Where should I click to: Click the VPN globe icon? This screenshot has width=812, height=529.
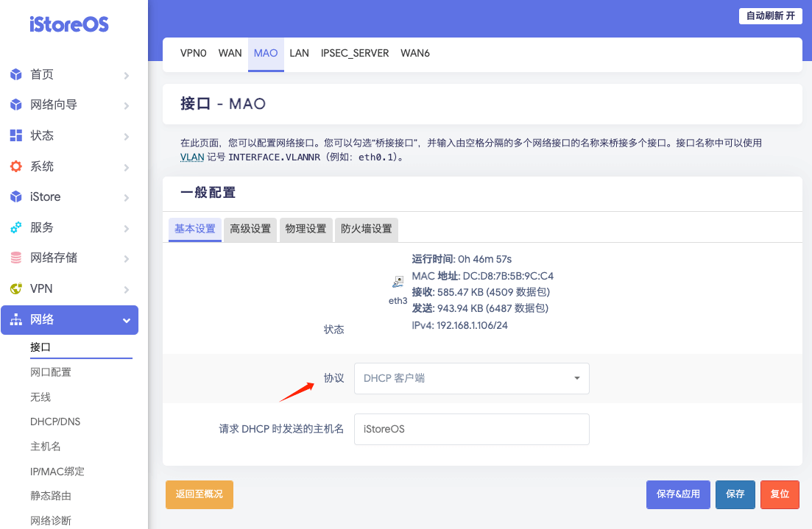coord(16,289)
